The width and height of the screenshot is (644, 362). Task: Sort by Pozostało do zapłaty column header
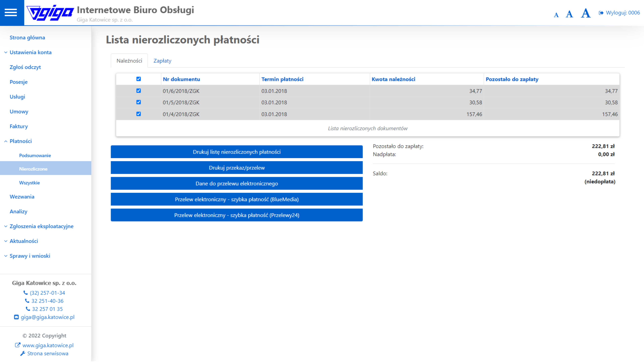[x=512, y=79]
